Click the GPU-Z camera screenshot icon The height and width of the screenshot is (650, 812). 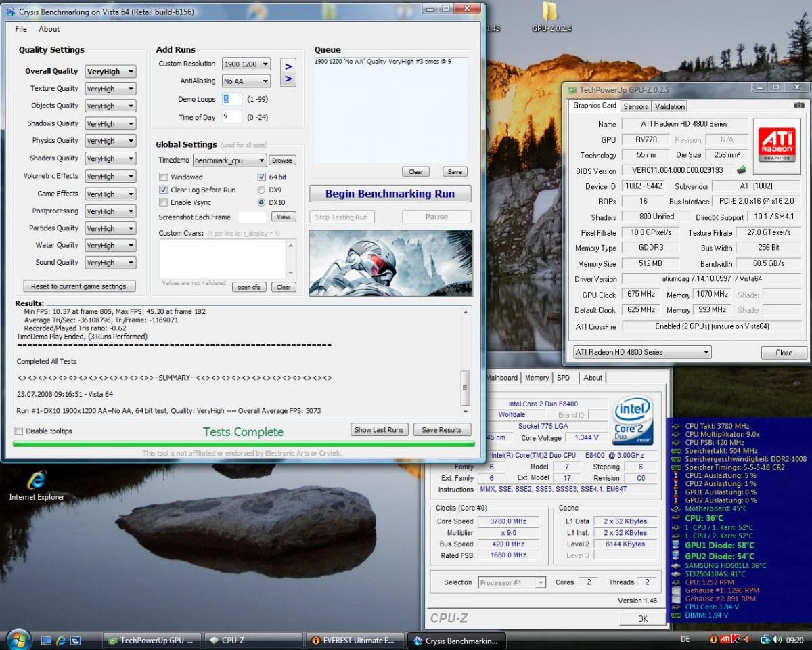click(799, 106)
